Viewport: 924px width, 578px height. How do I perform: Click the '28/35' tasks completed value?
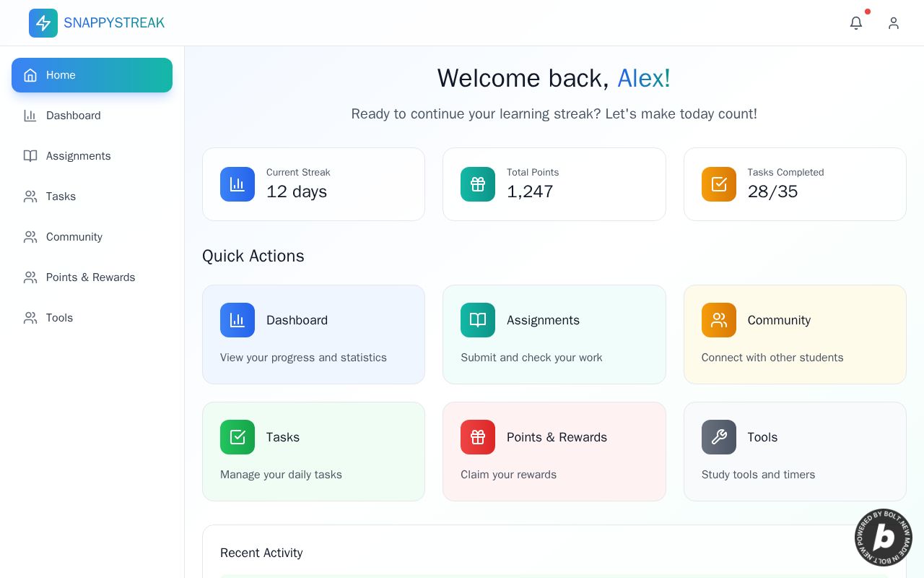click(772, 191)
